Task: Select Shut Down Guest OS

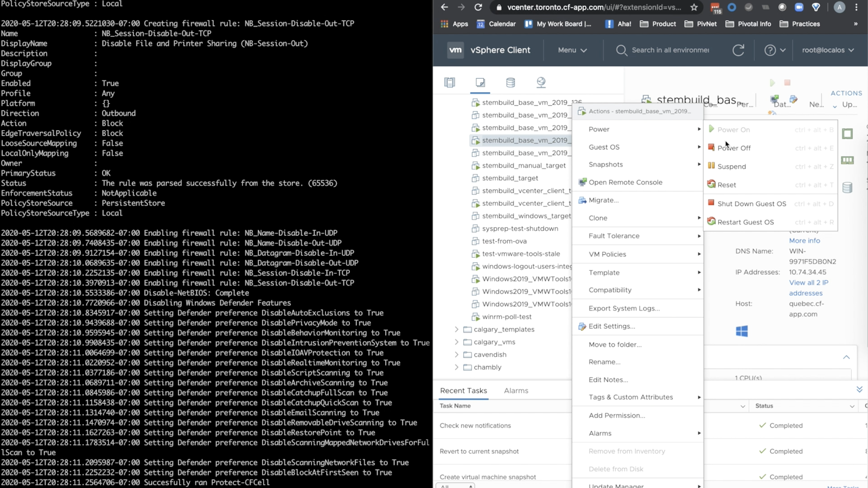Action: tap(771, 204)
